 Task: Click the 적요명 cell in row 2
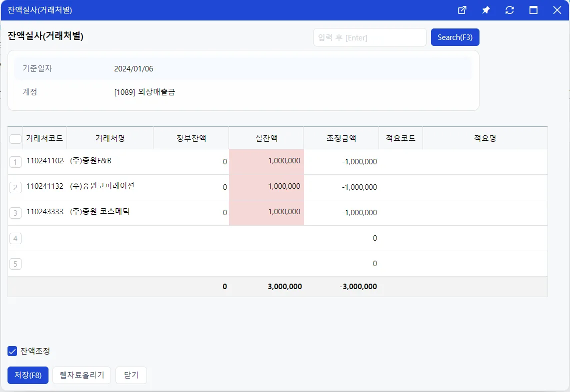point(485,187)
